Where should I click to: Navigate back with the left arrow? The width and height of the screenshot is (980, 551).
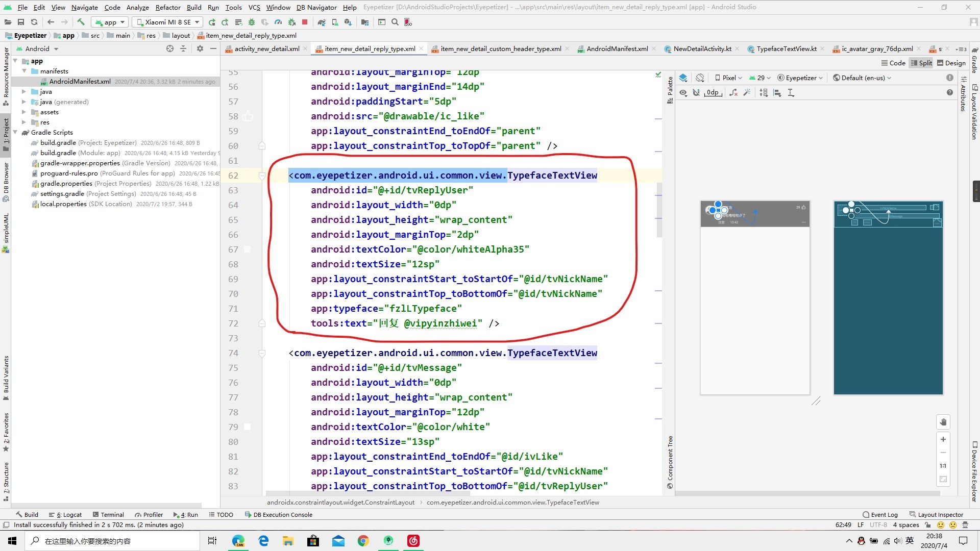[x=51, y=22]
